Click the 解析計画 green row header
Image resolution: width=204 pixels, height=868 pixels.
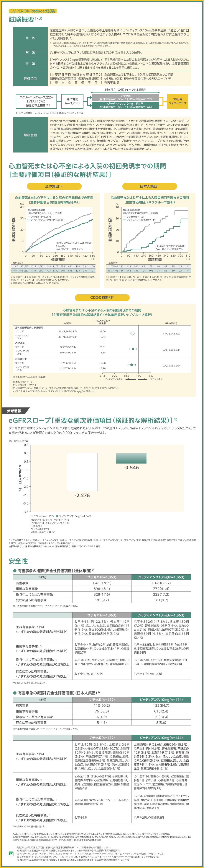[x=30, y=135]
